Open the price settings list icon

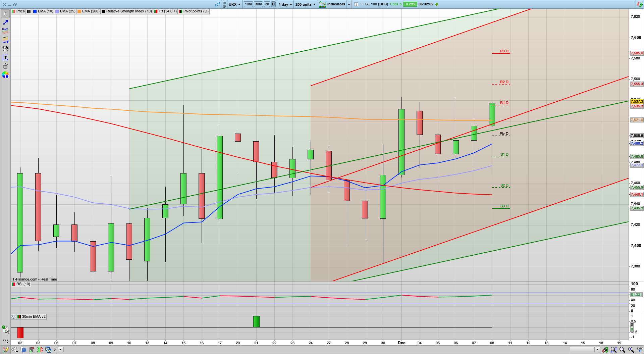29,11
